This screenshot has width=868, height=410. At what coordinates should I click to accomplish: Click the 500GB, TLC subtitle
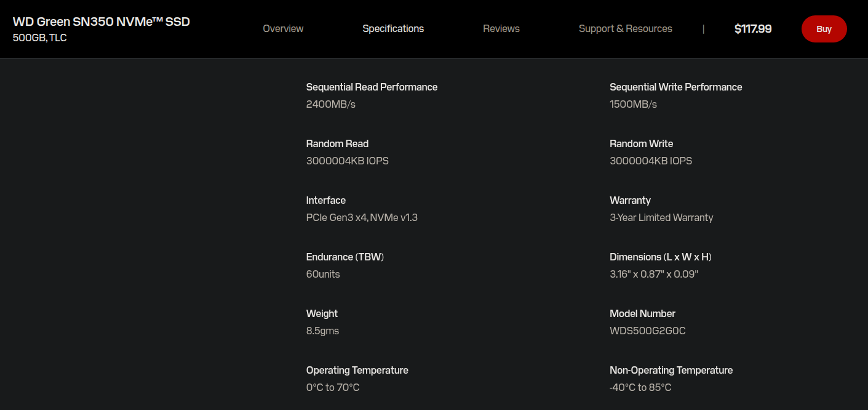[x=40, y=38]
